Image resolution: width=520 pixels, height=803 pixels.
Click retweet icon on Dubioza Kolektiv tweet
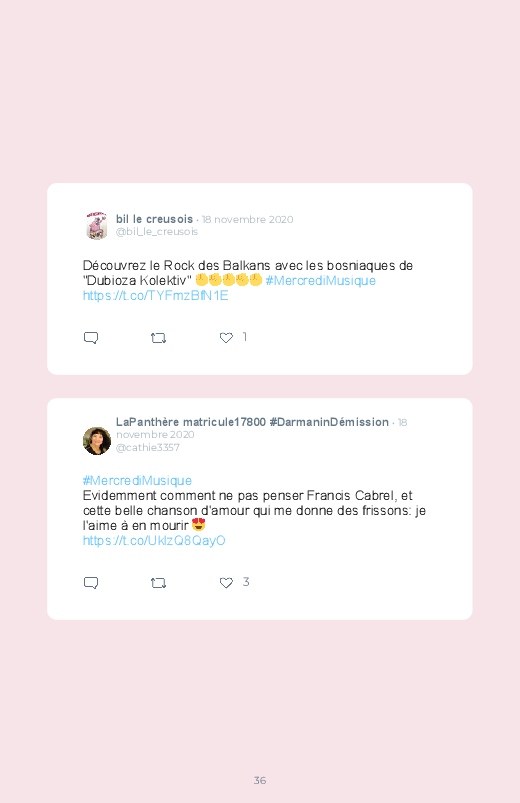[158, 338]
